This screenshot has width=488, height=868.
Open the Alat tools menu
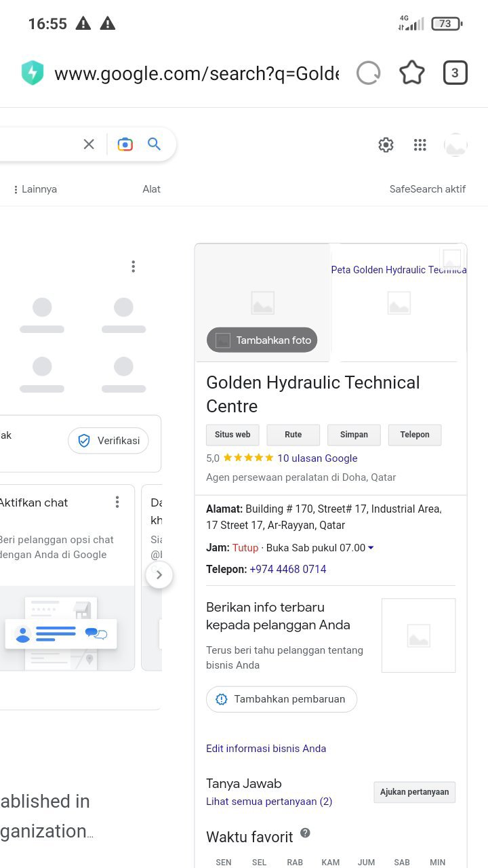coord(151,189)
